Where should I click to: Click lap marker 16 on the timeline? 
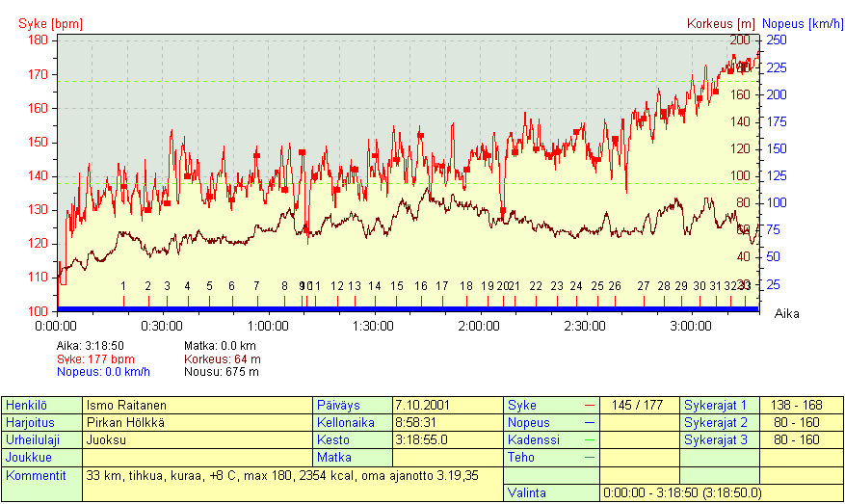point(421,286)
